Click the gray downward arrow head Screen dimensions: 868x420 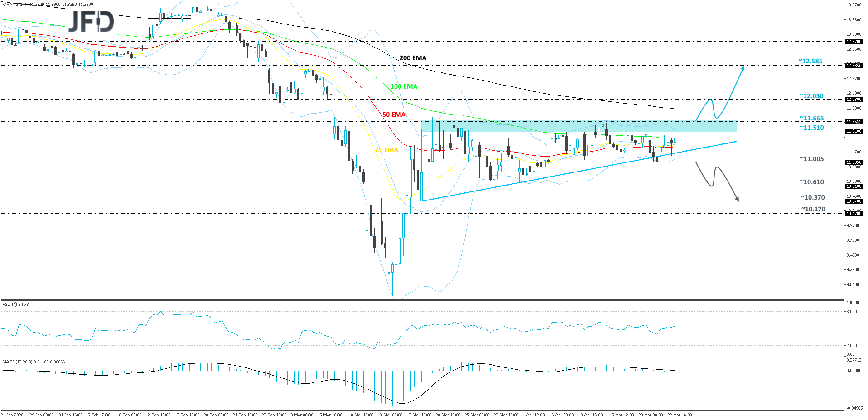point(737,199)
